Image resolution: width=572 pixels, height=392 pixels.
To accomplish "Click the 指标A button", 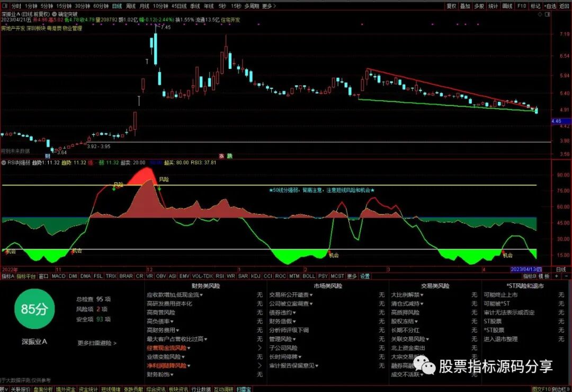I will 7,277.
